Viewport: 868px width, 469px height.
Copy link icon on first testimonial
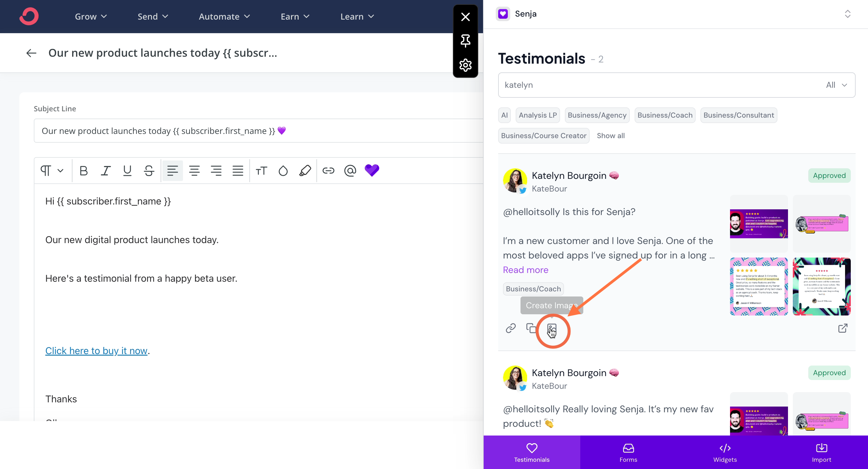click(511, 328)
